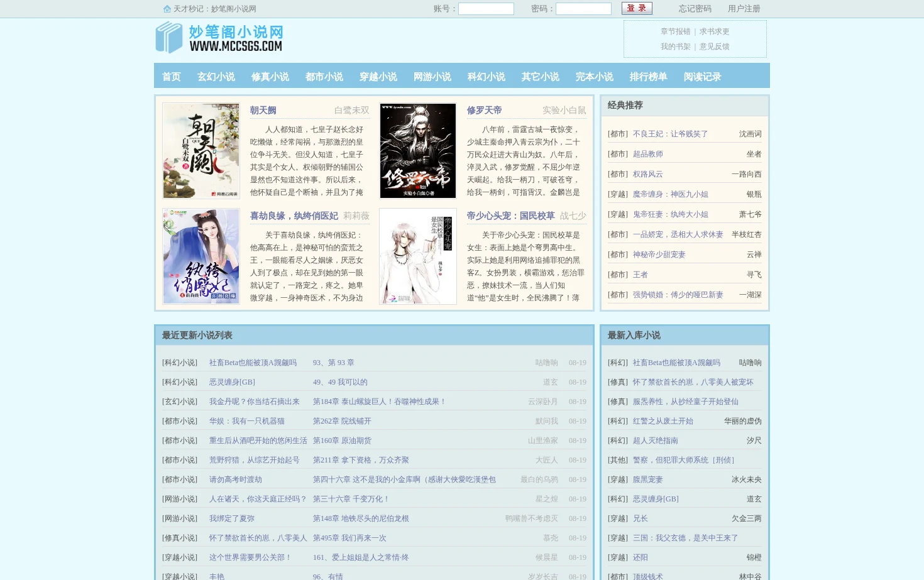The image size is (924, 580).
Task: Click author 云深卧月 in updates list
Action: tap(543, 402)
